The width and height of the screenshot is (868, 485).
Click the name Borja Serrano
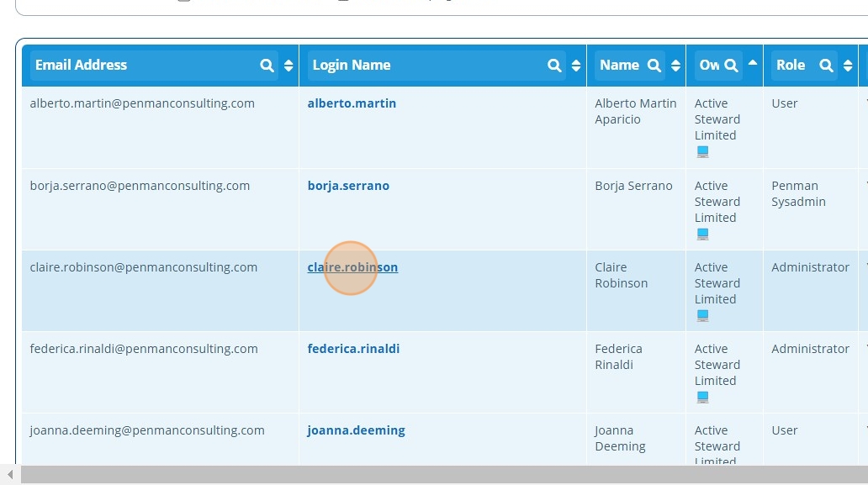[634, 186]
